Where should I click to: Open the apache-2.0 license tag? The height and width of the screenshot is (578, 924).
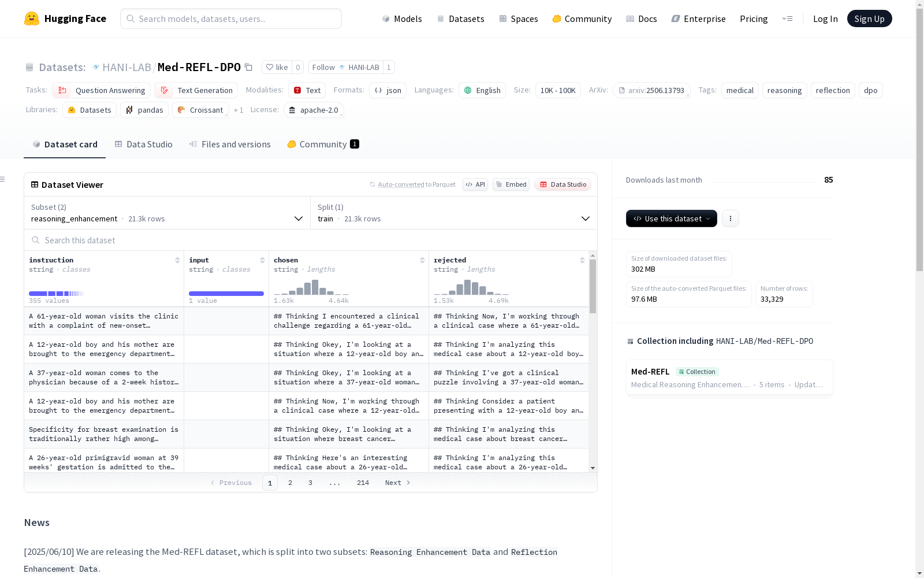pos(314,110)
